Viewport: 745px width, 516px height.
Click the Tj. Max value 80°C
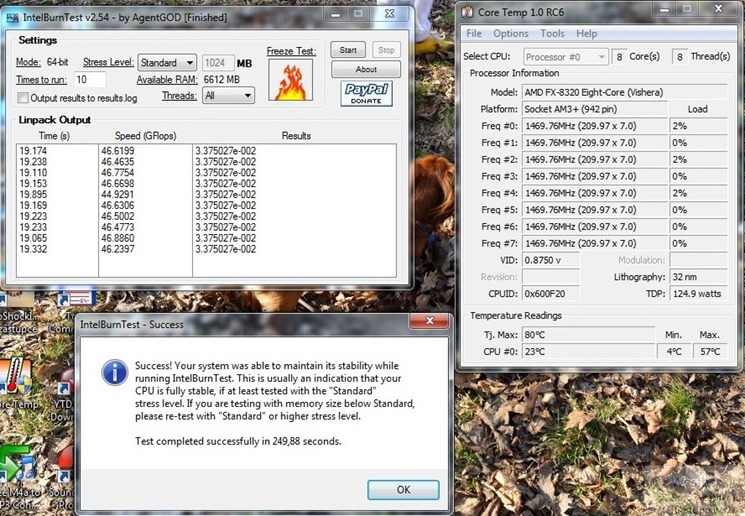tap(588, 334)
